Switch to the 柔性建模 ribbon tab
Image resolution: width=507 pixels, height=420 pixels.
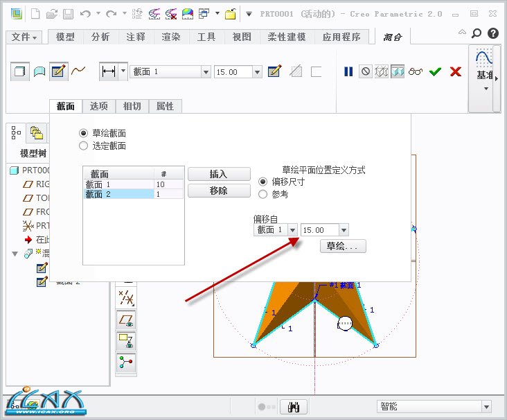coord(287,37)
